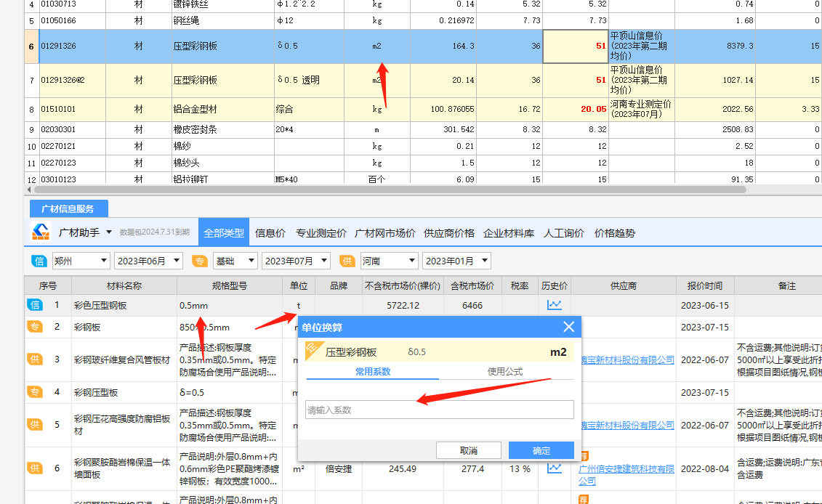Open the 广州倍安捷建筑科技有限公司 link
This screenshot has height=504, width=822.
(626, 475)
